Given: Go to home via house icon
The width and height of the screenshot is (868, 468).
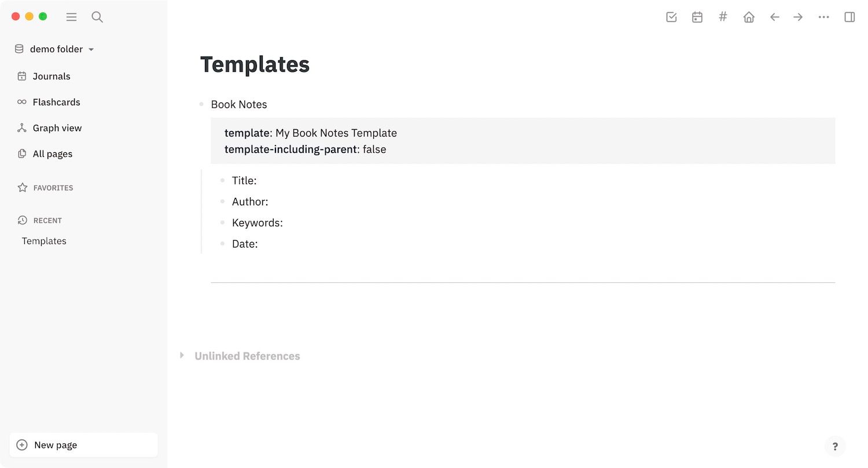Looking at the screenshot, I should pos(749,17).
